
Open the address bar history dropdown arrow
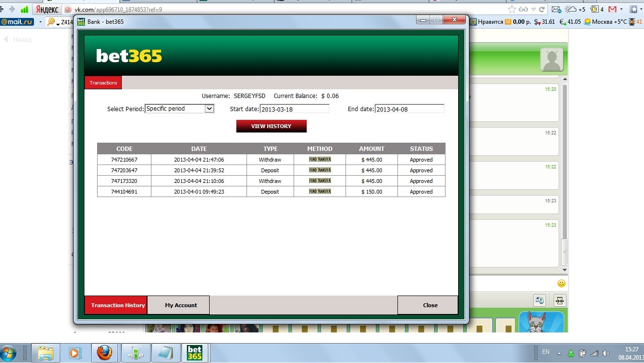pos(534,9)
